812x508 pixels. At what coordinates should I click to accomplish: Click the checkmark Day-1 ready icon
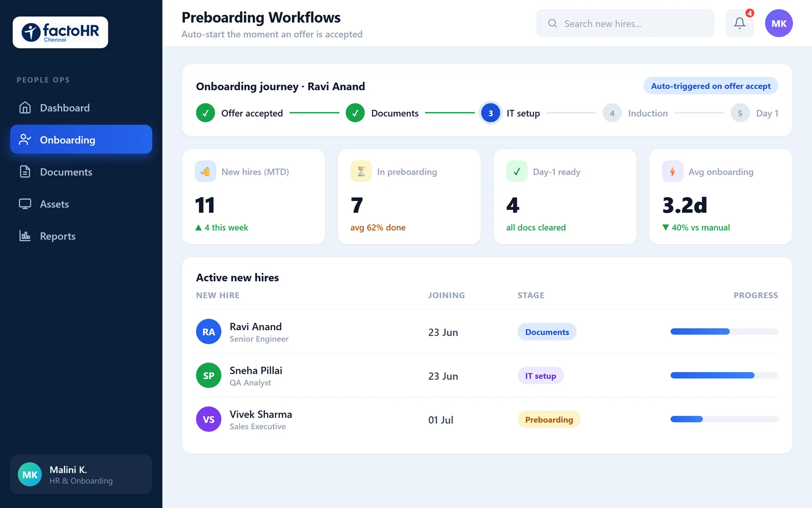coord(517,171)
